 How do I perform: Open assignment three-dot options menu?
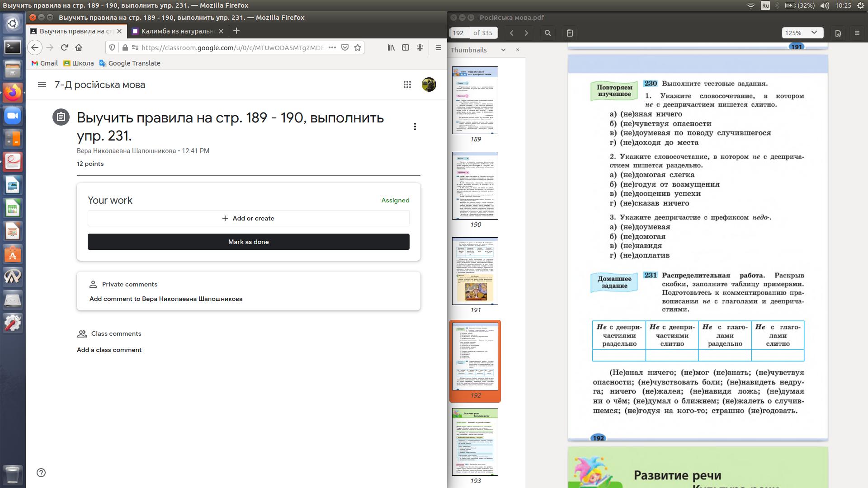(x=415, y=127)
